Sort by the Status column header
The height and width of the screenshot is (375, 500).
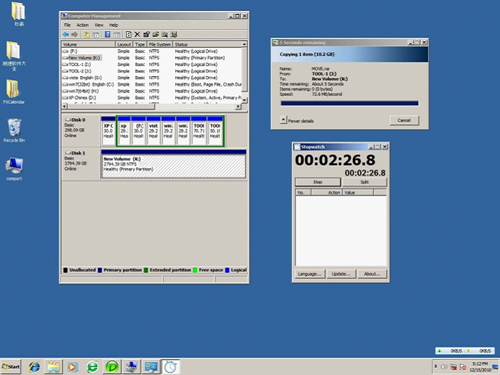[207, 44]
